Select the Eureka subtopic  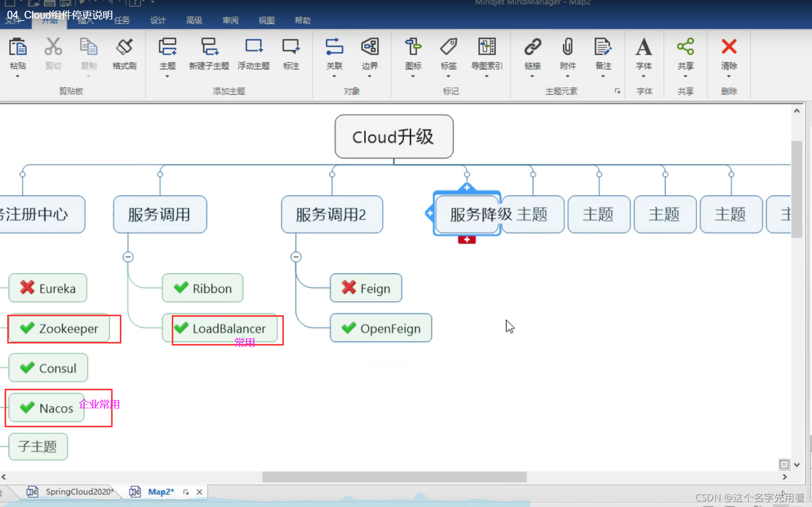48,288
